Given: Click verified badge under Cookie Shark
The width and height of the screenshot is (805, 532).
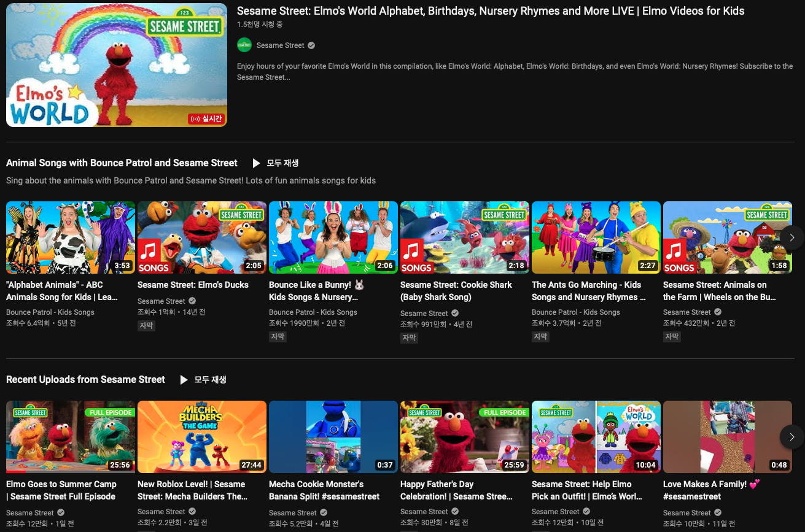Looking at the screenshot, I should 455,314.
